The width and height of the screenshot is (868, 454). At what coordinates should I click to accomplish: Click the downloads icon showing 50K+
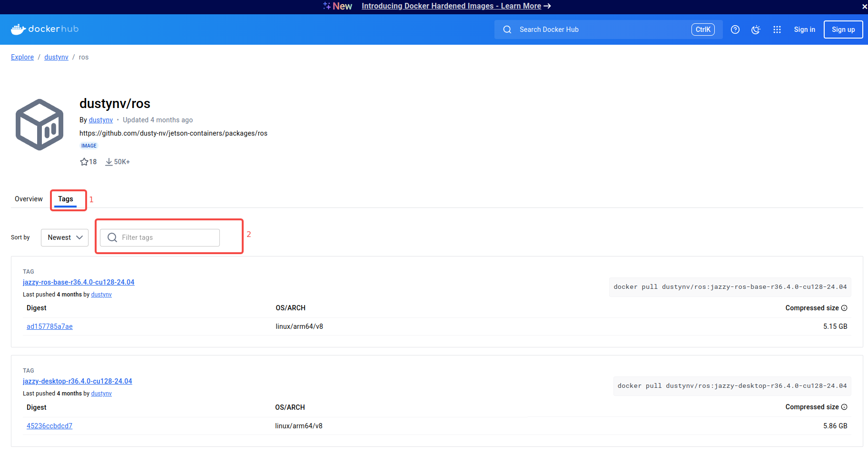click(110, 162)
